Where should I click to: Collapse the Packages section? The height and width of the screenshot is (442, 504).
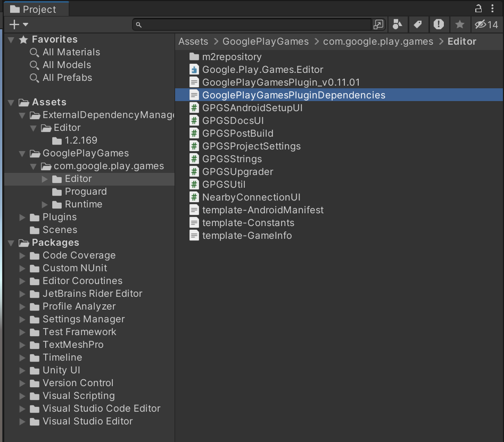11,243
